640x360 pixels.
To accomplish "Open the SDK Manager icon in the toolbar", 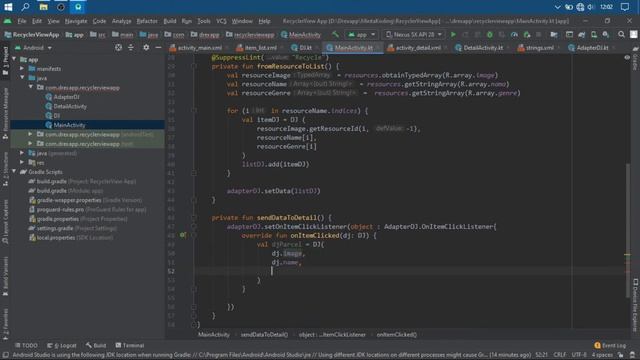I will [606, 35].
